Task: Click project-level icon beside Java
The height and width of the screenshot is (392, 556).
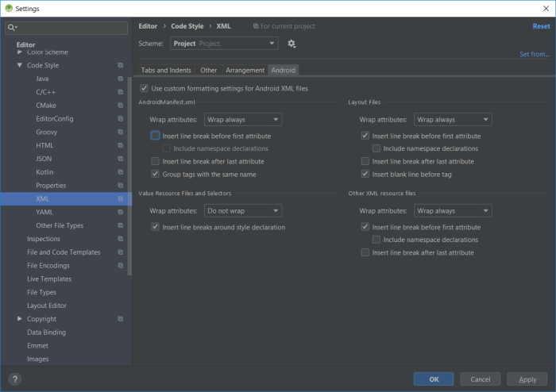Action: click(121, 79)
